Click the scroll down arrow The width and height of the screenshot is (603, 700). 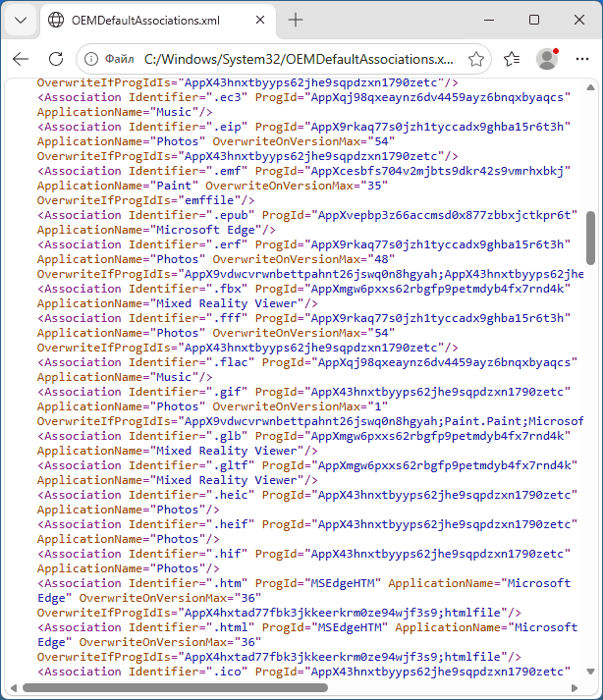pos(590,672)
